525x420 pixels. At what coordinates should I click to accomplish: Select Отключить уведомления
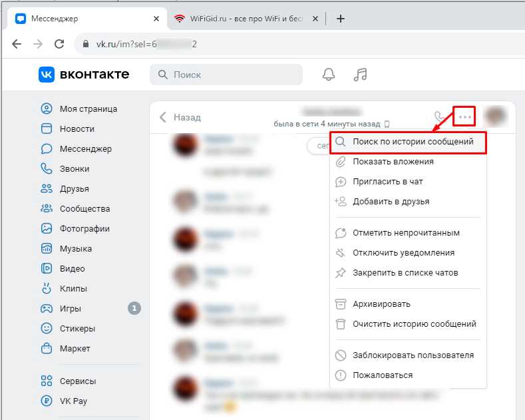click(408, 252)
